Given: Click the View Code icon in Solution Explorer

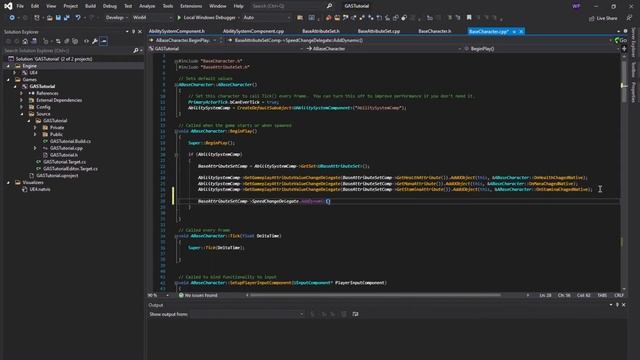Looking at the screenshot, I should pos(86,41).
